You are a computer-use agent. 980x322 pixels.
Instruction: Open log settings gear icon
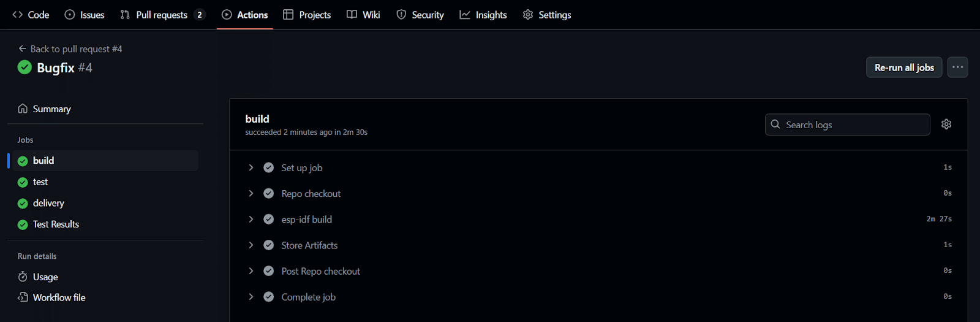946,125
